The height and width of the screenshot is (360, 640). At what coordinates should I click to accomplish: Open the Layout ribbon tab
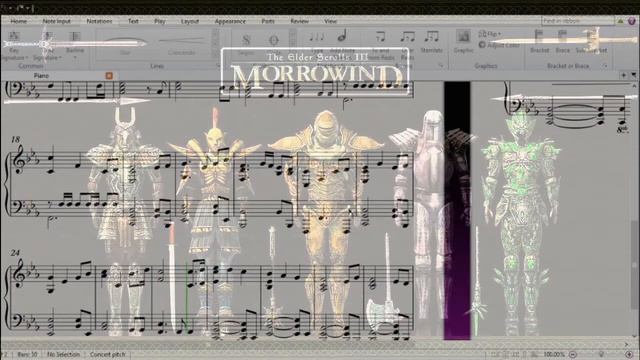190,21
